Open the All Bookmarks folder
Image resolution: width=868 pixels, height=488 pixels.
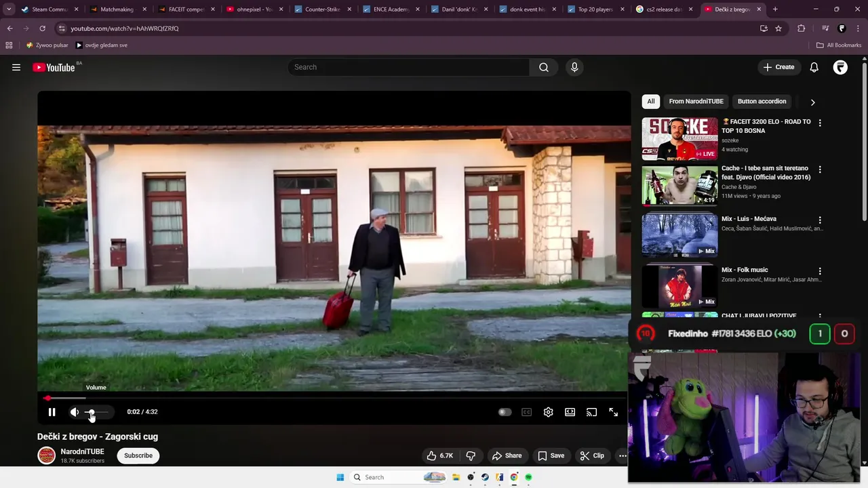coord(839,45)
